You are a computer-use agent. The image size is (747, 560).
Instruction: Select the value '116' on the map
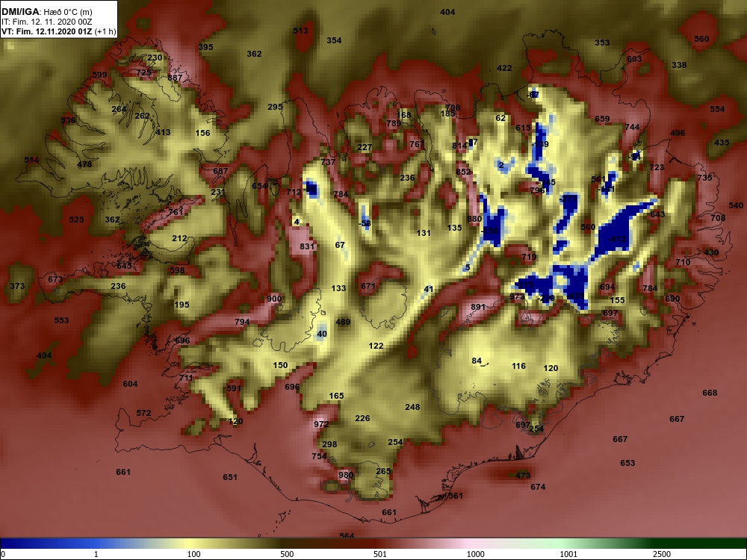click(x=518, y=366)
